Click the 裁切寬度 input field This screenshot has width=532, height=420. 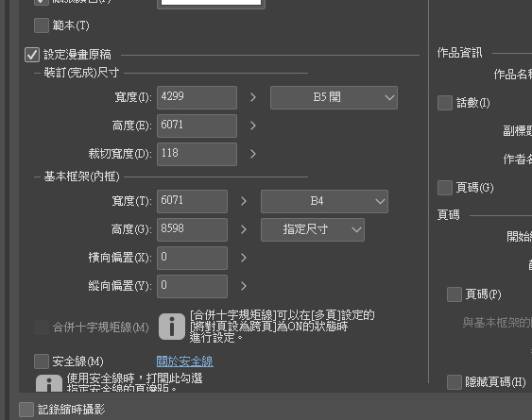(x=197, y=154)
